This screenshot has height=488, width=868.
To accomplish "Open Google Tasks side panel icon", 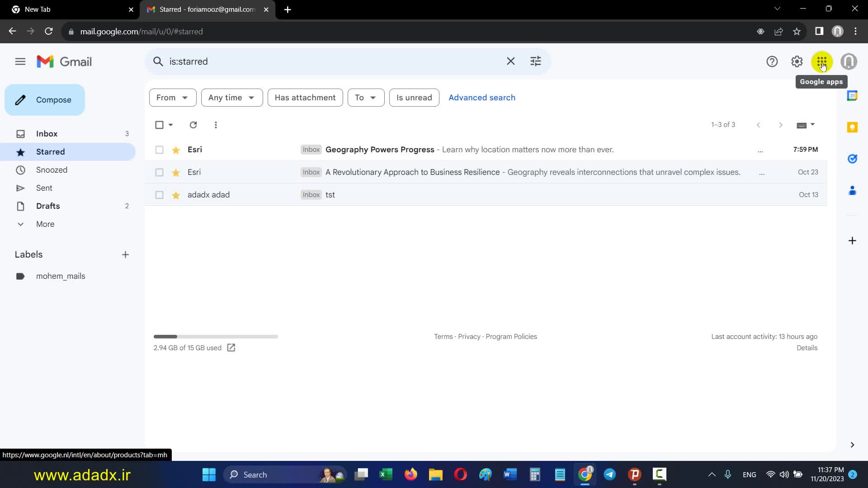I will pyautogui.click(x=852, y=159).
